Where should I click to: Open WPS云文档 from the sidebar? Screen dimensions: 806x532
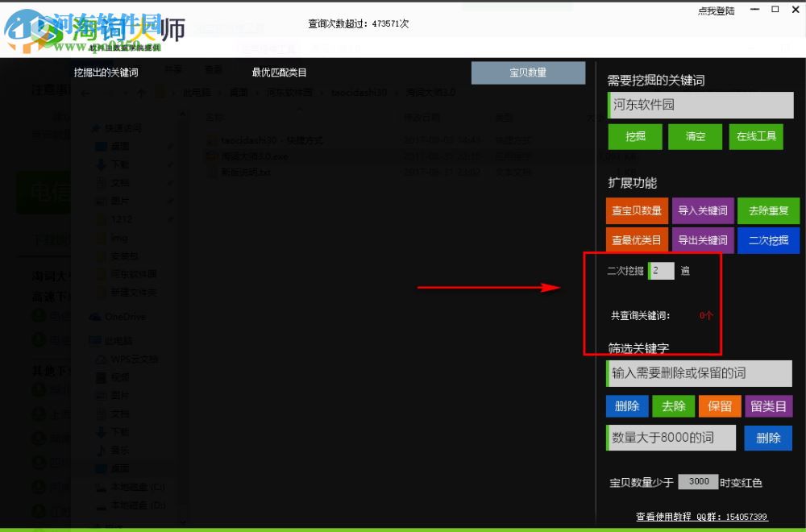click(127, 359)
